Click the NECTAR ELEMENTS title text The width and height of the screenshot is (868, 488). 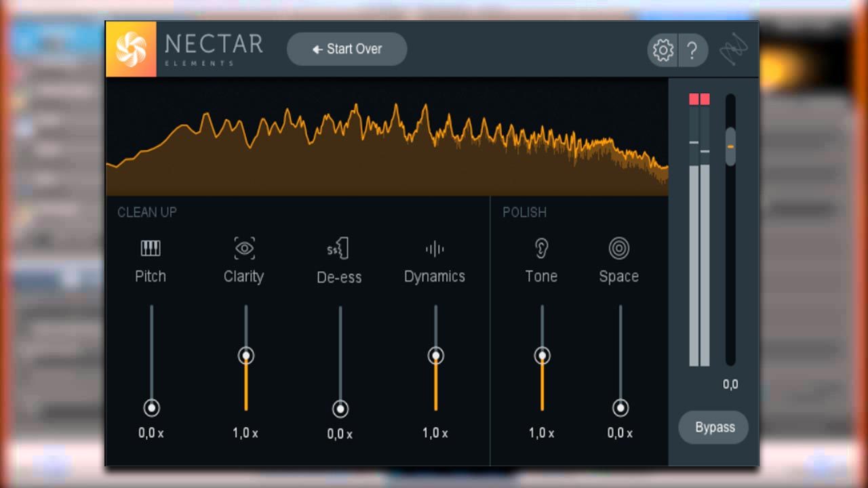click(x=214, y=49)
